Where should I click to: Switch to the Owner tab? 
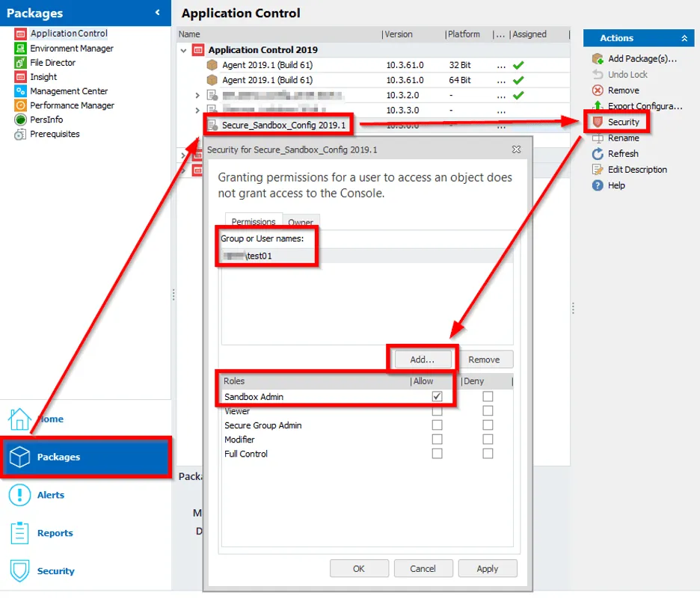tap(301, 222)
